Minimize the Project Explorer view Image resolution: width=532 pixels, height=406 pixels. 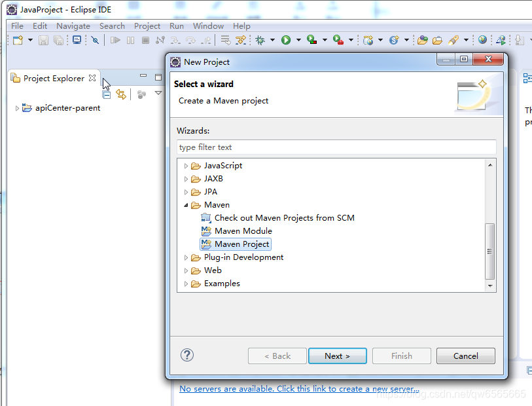[x=143, y=76]
